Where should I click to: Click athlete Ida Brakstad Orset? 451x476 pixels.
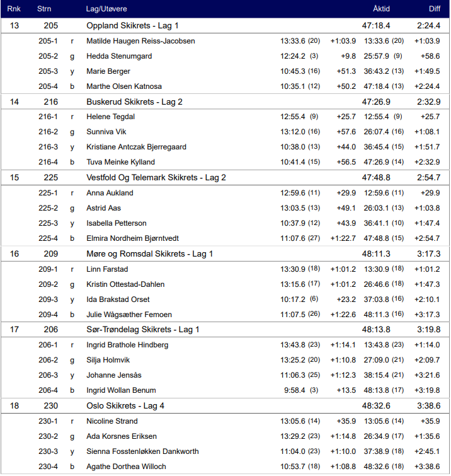[118, 299]
